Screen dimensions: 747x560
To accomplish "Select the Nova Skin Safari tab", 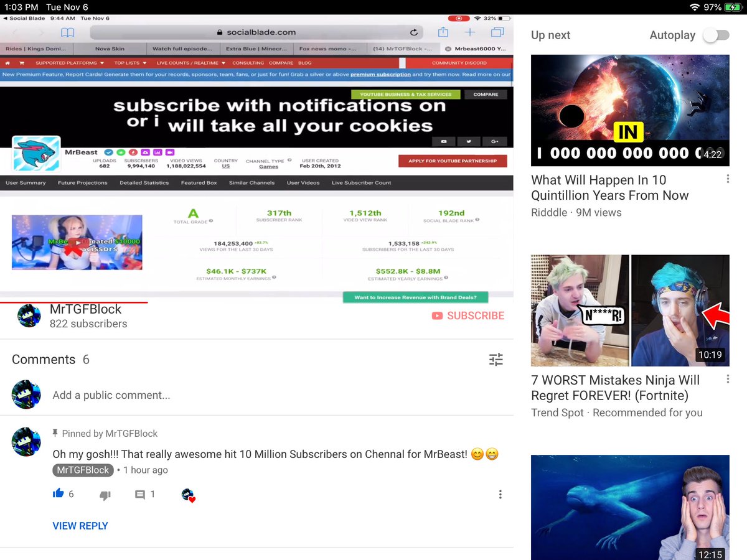I will coord(110,49).
